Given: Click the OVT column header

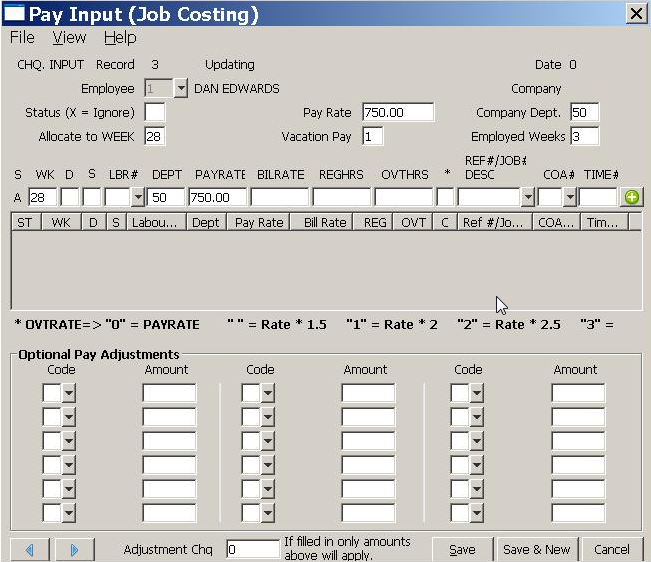Looking at the screenshot, I should [413, 222].
